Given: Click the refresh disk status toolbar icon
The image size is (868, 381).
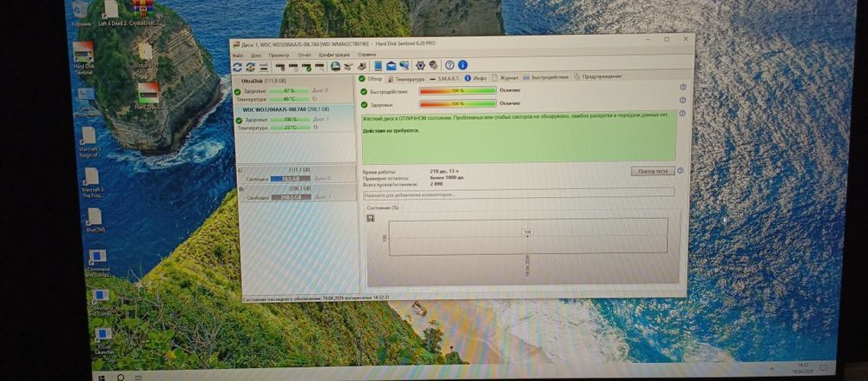Looking at the screenshot, I should tap(237, 67).
